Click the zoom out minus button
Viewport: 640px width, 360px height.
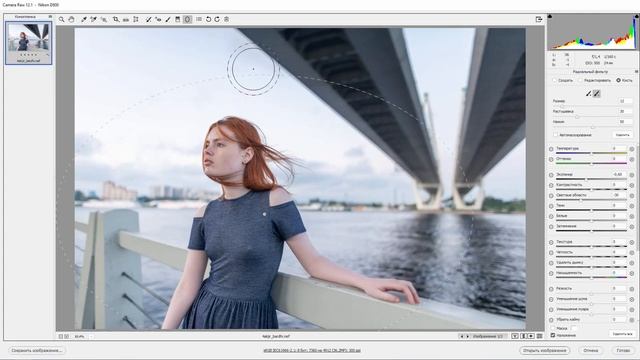[x=61, y=336]
